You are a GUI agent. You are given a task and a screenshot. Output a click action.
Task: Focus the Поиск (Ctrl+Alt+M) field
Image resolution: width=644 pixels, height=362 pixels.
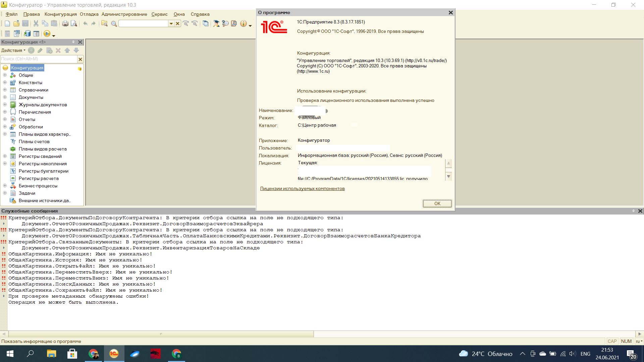tap(39, 59)
